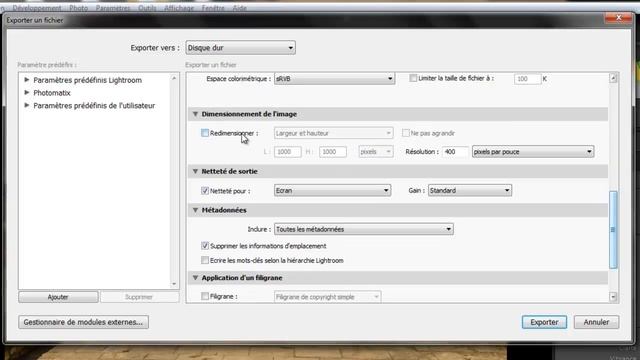The image size is (640, 360).
Task: Open the pixels par pouce dropdown
Action: [533, 151]
